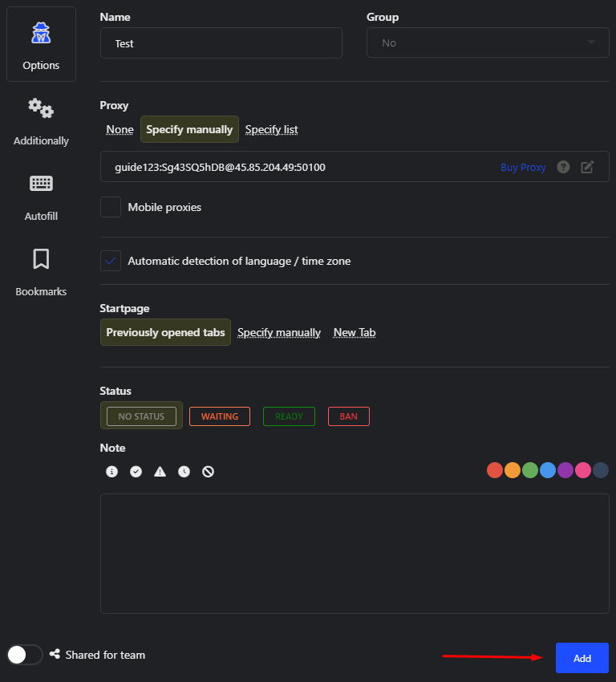The width and height of the screenshot is (616, 682).
Task: Pick the pink note color swatch
Action: pyautogui.click(x=583, y=470)
